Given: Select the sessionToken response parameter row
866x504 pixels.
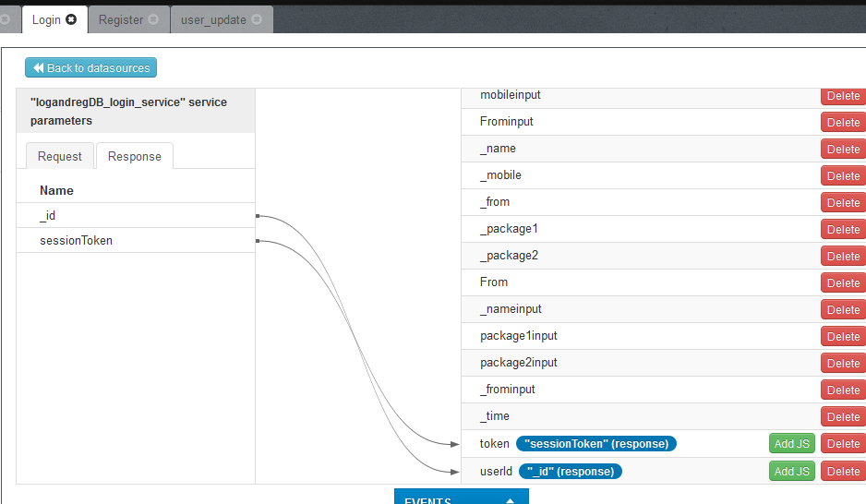Looking at the screenshot, I should click(x=135, y=240).
